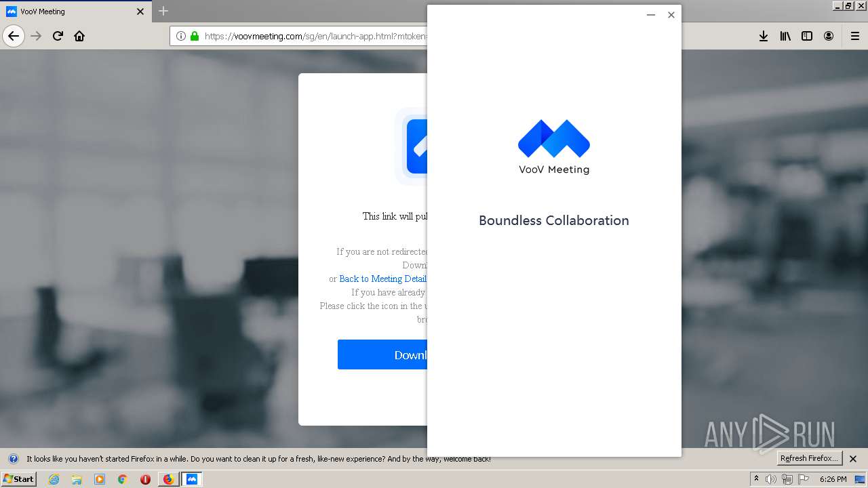Launch Opera from the taskbar
The image size is (868, 488).
pos(145,479)
